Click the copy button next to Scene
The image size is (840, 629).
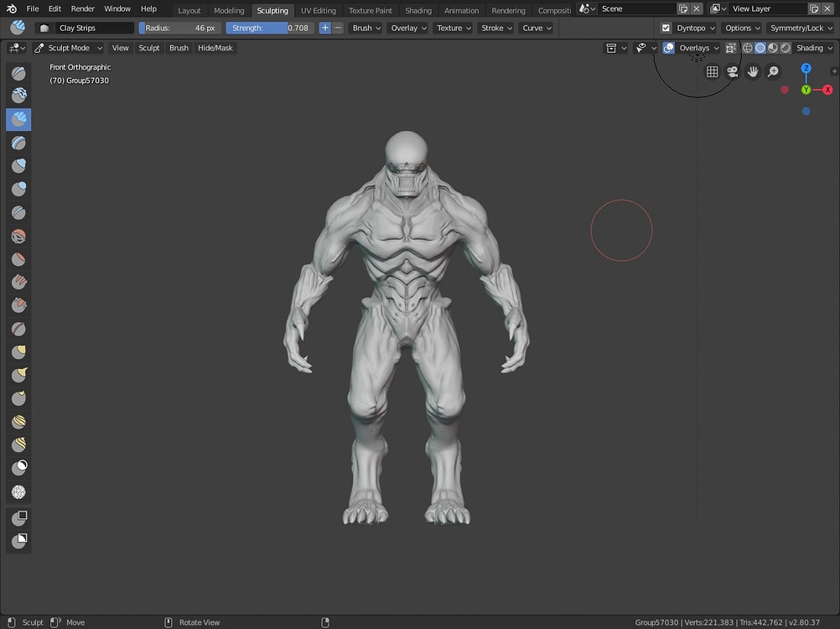coord(683,8)
